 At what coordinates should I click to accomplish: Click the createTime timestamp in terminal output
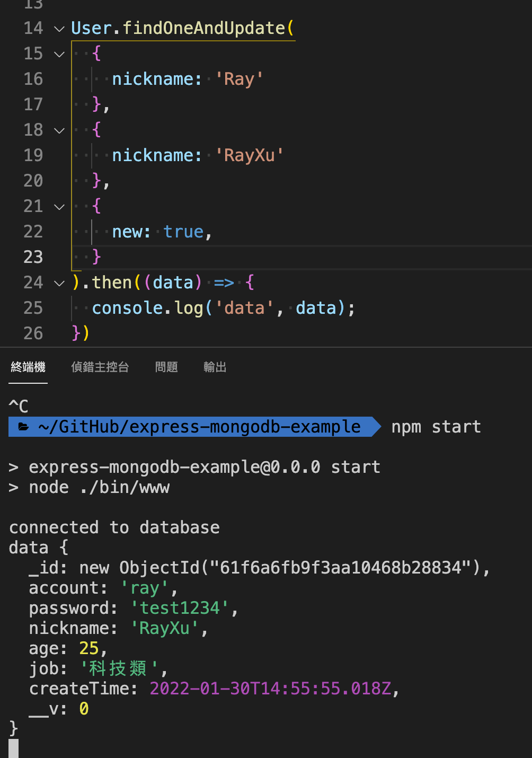click(270, 689)
